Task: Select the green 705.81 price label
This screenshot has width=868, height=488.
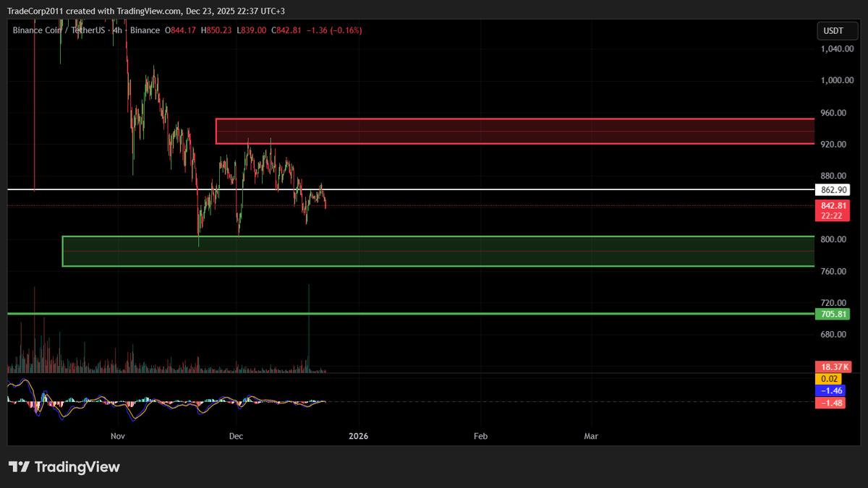Action: coord(833,314)
